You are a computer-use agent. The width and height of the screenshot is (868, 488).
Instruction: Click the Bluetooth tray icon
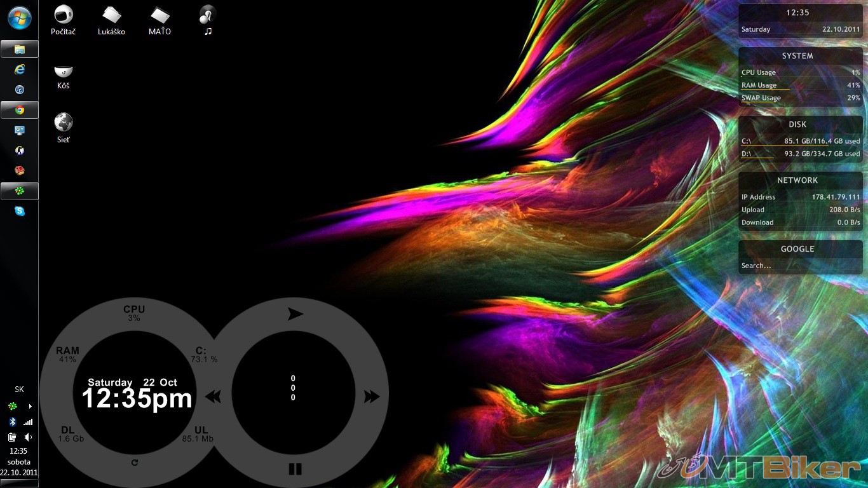[x=11, y=422]
